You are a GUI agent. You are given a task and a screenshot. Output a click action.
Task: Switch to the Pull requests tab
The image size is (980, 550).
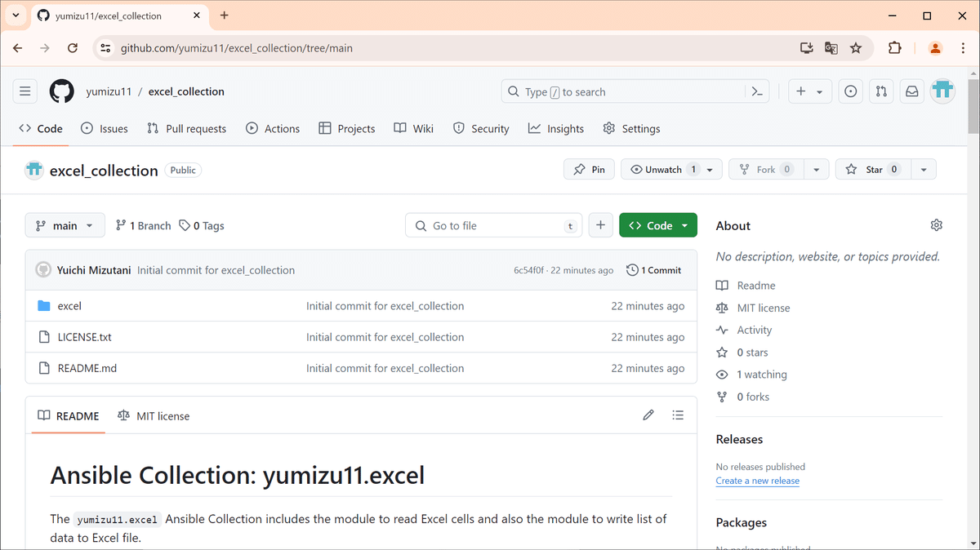coord(186,128)
